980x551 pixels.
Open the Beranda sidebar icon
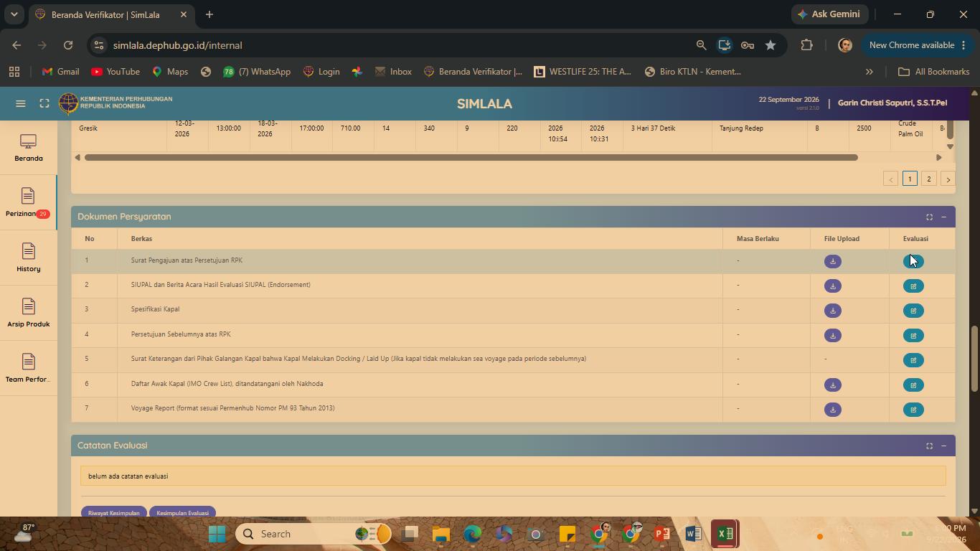point(29,148)
